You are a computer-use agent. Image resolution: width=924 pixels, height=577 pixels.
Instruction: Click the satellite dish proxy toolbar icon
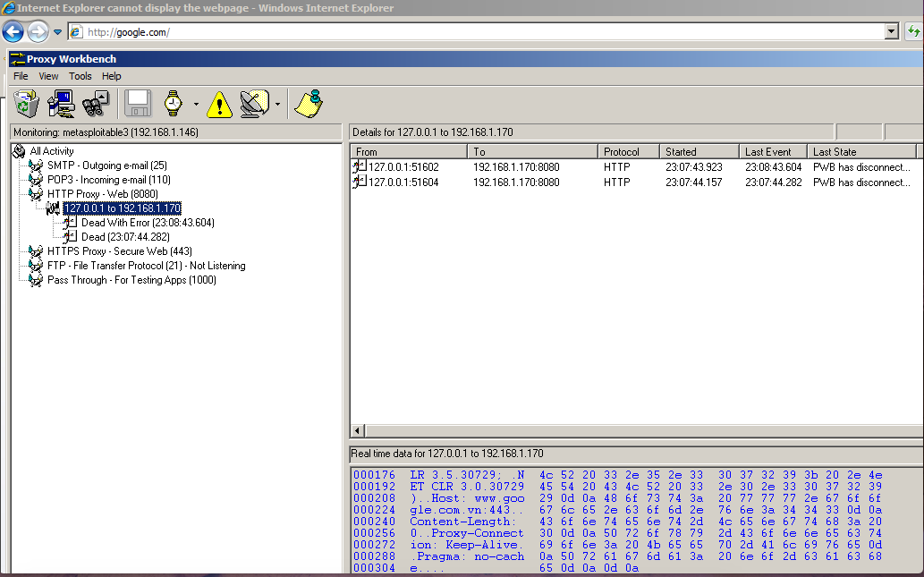[x=253, y=103]
